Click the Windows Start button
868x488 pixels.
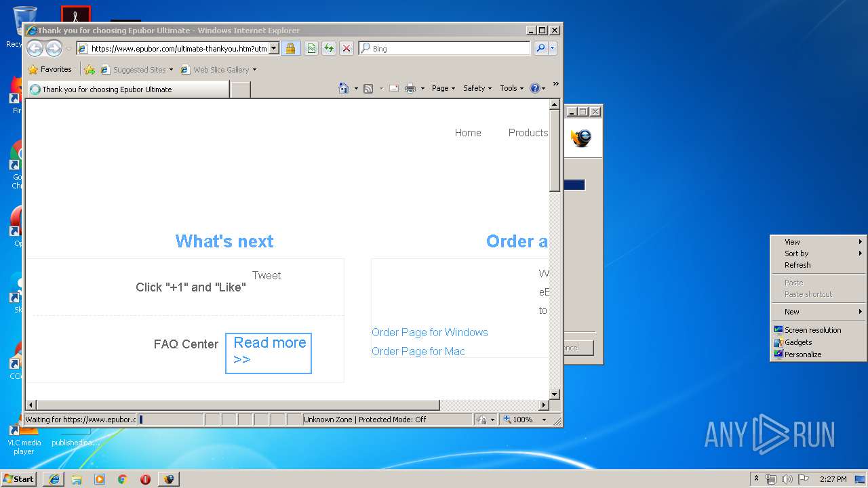(18, 479)
